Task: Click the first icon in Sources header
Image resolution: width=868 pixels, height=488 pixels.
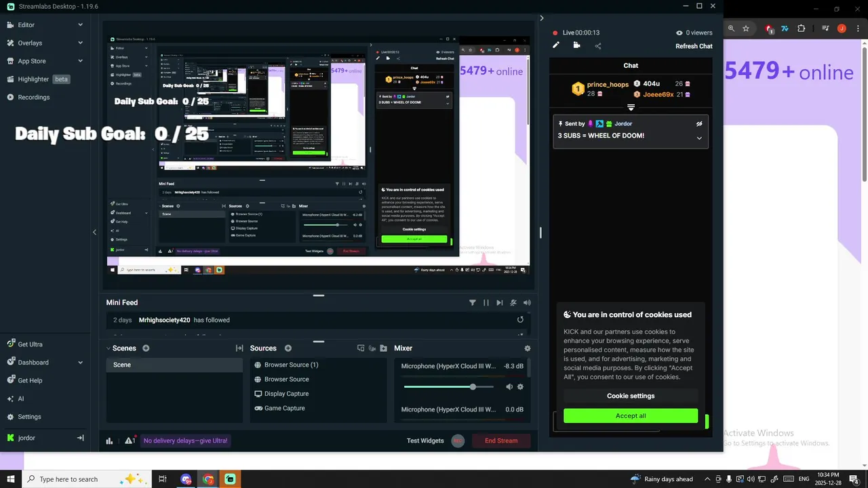Action: coord(361,348)
